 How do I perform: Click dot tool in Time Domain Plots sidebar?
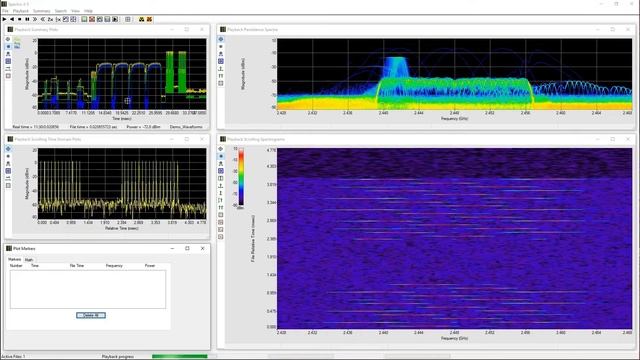[8, 156]
